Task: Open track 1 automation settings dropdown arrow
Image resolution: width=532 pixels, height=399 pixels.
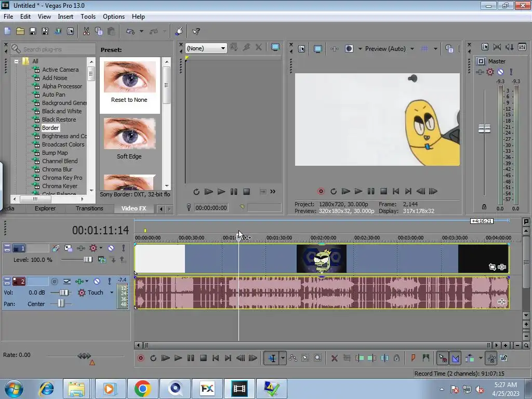Action: click(x=101, y=248)
